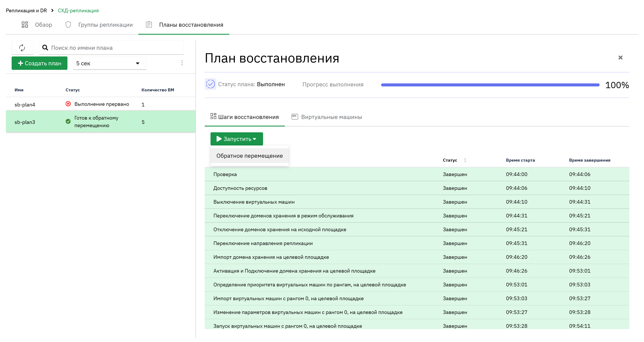This screenshot has height=342, width=644.
Task: Expand the Запустить dropdown button
Action: [237, 139]
